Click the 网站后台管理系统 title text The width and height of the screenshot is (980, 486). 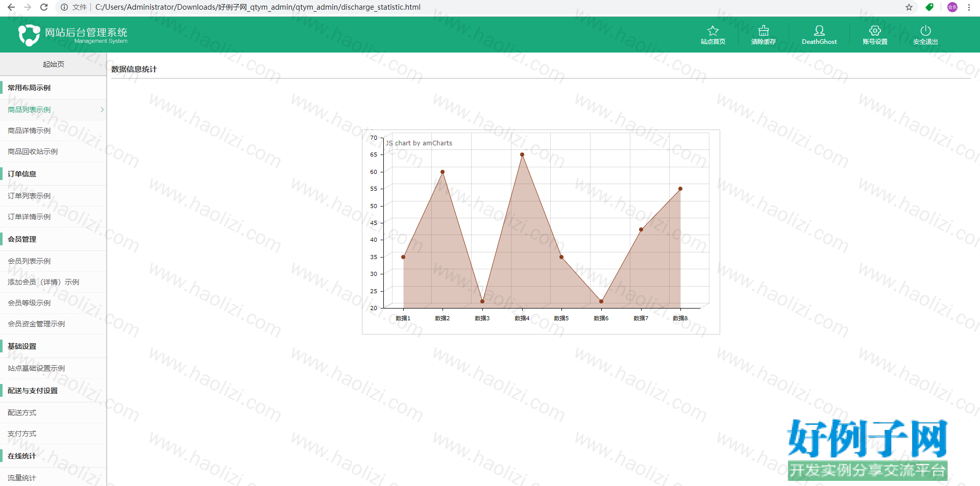[86, 32]
